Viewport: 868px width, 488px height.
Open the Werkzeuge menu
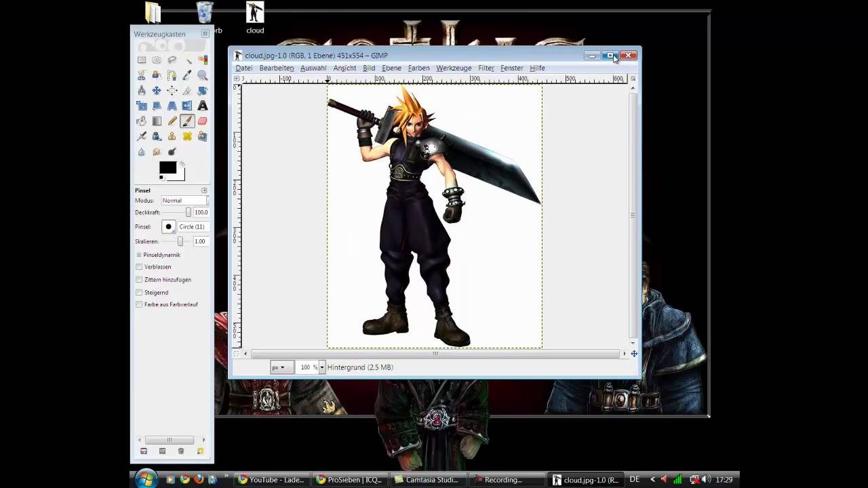(454, 68)
